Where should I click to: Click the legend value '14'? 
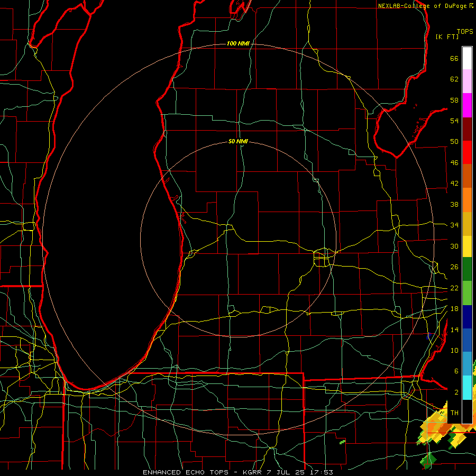(454, 329)
